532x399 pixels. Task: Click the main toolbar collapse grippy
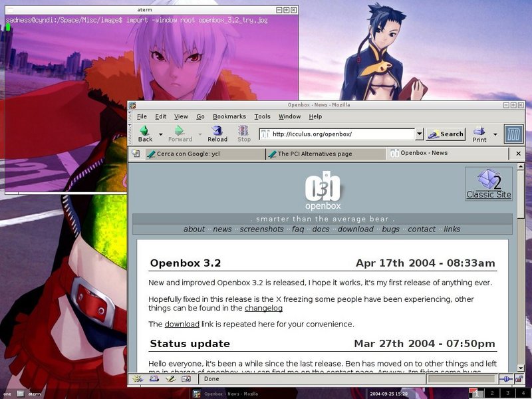point(130,134)
